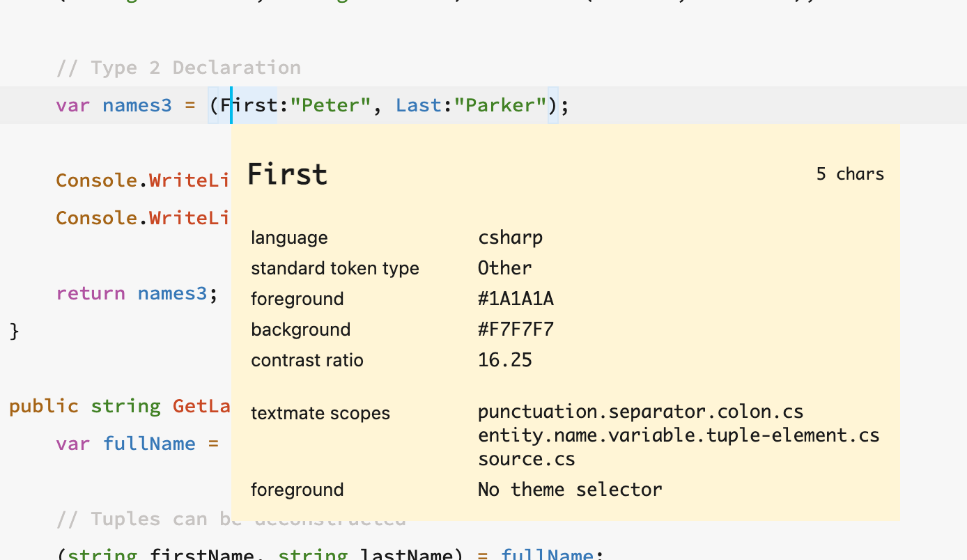The image size is (967, 560).
Task: Select the string literal "Peter"
Action: [332, 105]
